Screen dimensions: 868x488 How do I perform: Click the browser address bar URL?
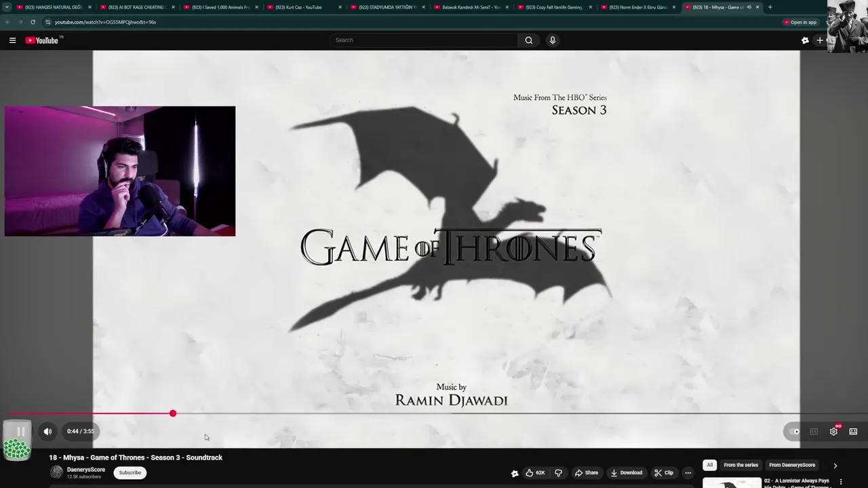click(x=105, y=22)
